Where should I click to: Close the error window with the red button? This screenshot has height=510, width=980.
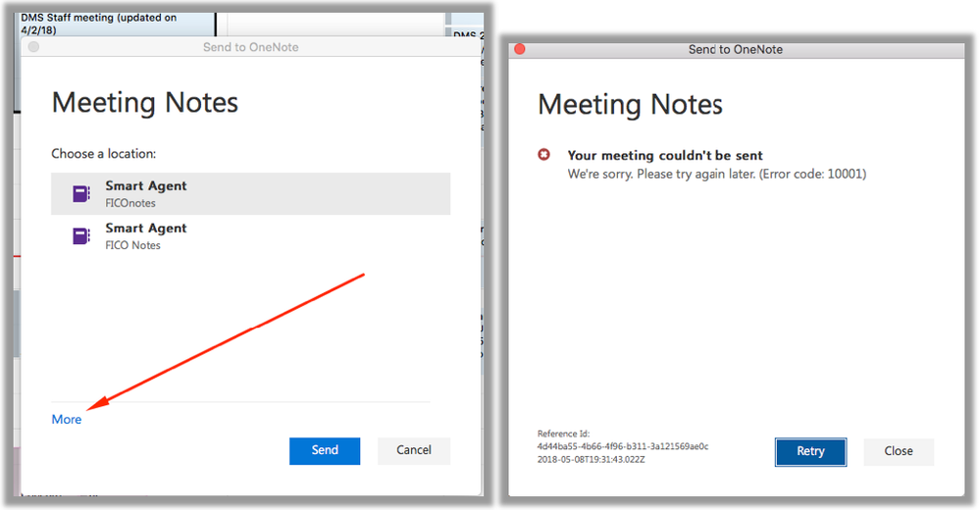[519, 49]
